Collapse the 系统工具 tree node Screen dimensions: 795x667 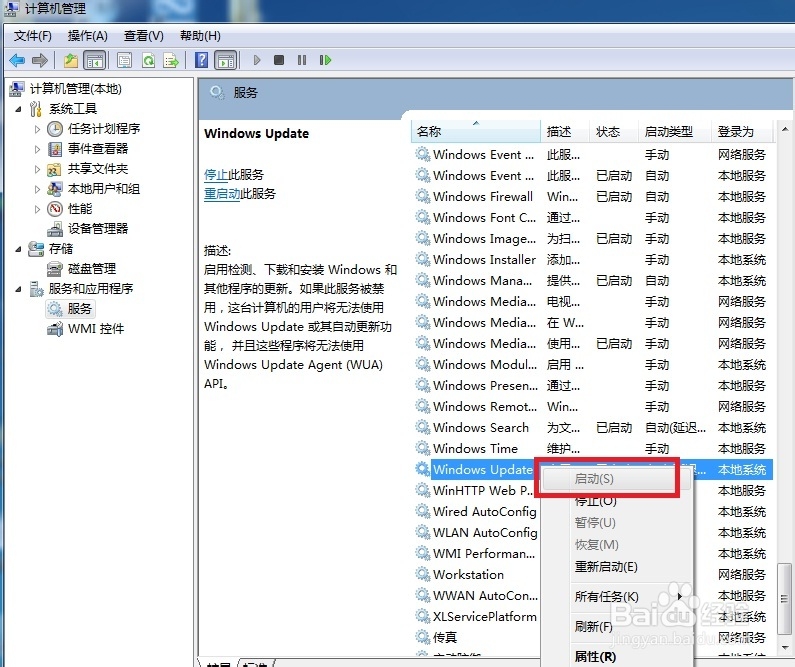(x=18, y=109)
